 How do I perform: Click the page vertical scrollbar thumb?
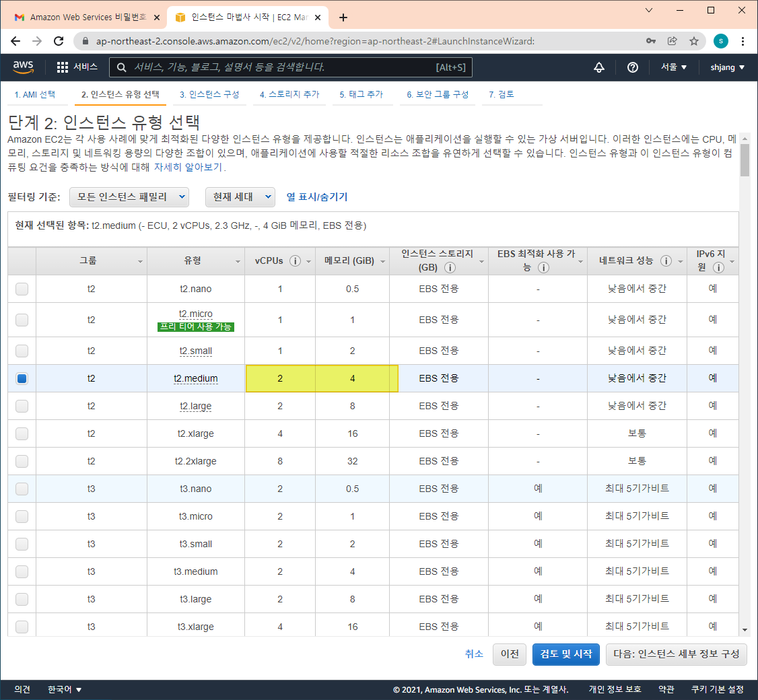(745, 160)
